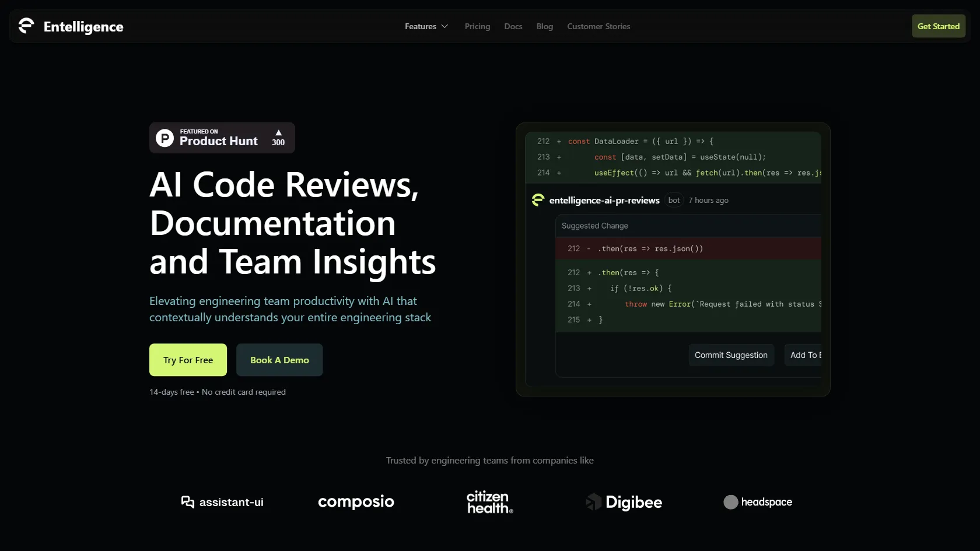The image size is (980, 551).
Task: Open the Pricing page
Action: 477,26
